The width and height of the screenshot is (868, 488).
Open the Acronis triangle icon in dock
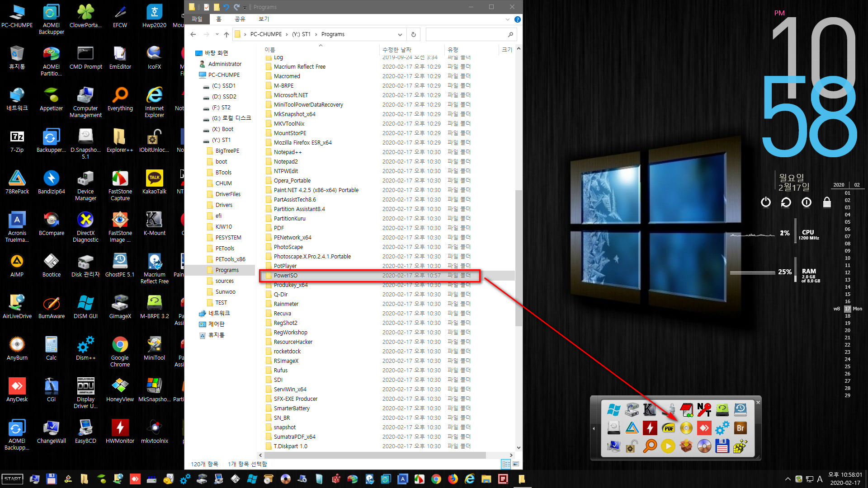pos(632,428)
